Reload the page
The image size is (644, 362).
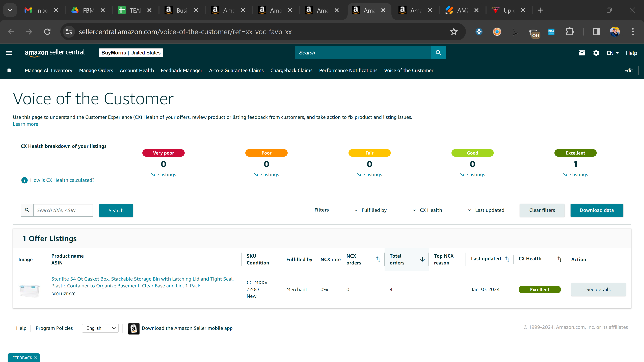click(47, 32)
